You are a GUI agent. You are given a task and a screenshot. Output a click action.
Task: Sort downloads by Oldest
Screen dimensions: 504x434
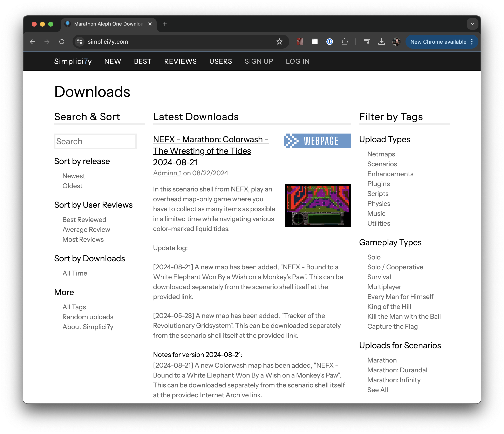tap(73, 186)
